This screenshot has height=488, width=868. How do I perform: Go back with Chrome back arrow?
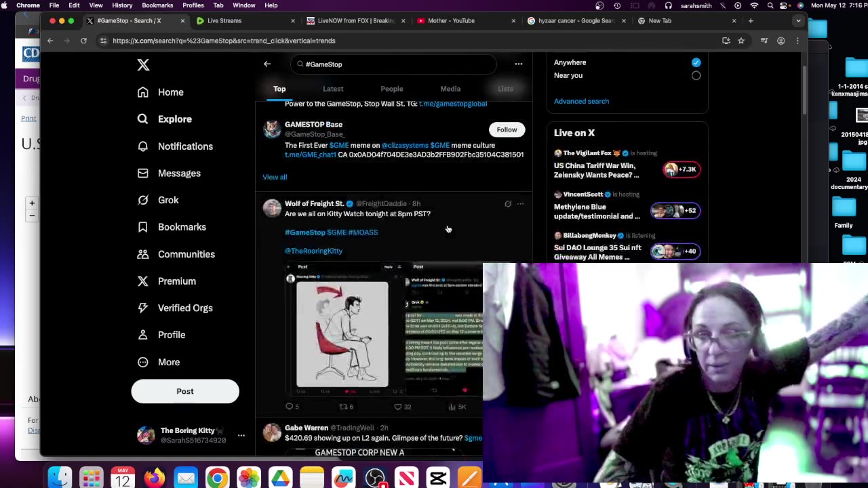[50, 41]
